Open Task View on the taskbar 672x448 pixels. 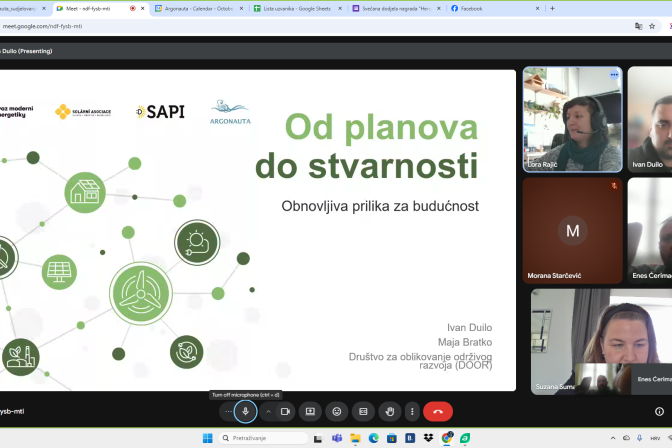318,438
